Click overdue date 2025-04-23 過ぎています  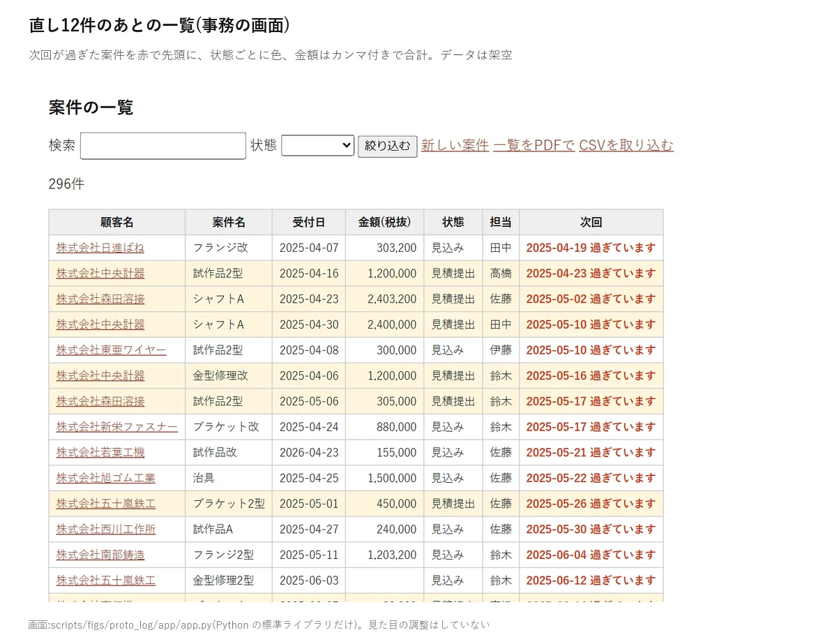pyautogui.click(x=591, y=273)
